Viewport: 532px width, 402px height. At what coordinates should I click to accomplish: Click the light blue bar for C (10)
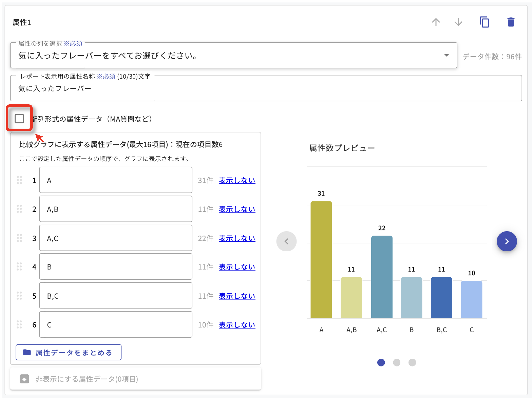point(471,300)
